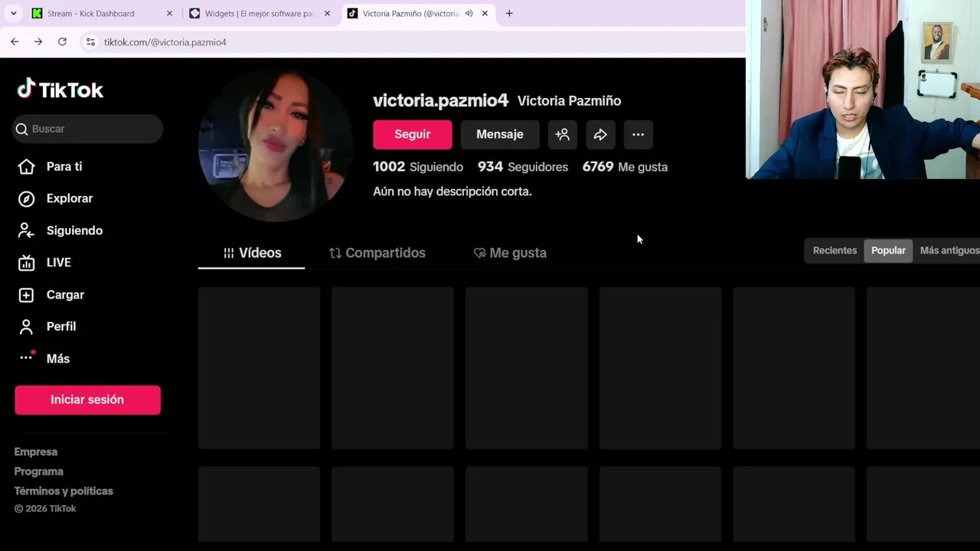This screenshot has width=980, height=551.
Task: View the 1002 Siguiendo list
Action: tap(418, 167)
